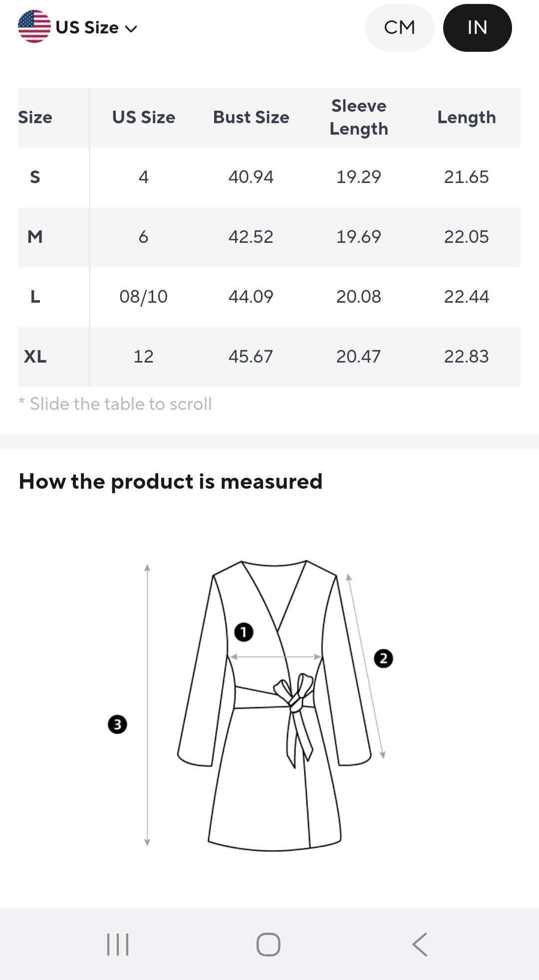The height and width of the screenshot is (980, 539).
Task: Go back with Android back arrow
Action: [x=420, y=944]
